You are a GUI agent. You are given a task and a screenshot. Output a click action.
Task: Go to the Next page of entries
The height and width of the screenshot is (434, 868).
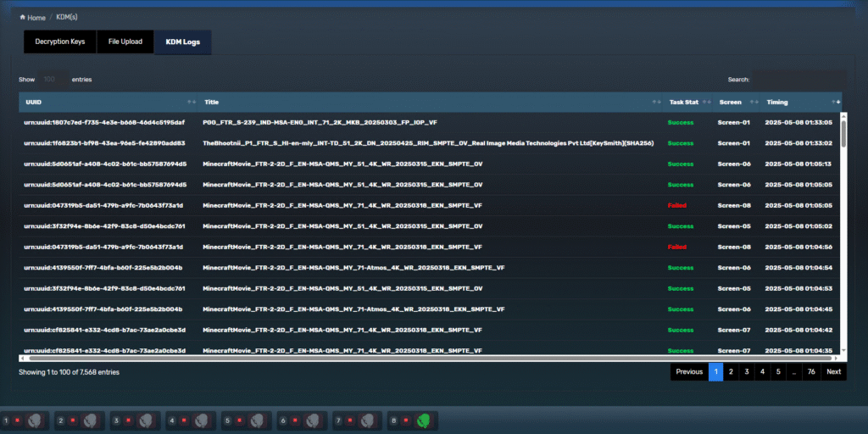click(x=833, y=371)
